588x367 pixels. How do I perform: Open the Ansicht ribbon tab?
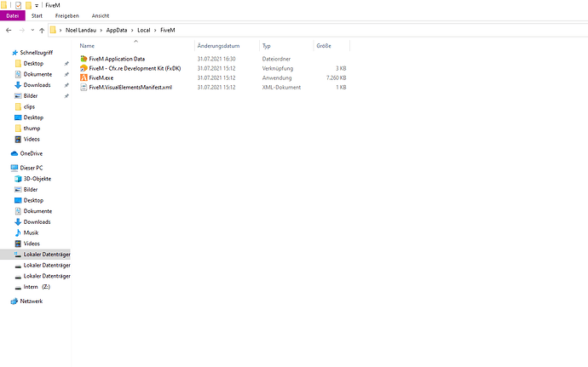[x=101, y=15]
